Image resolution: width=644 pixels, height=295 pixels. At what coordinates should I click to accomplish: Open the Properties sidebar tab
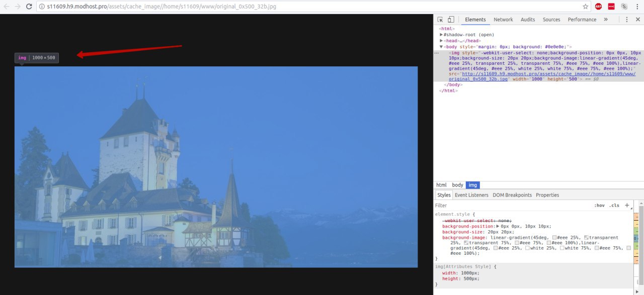(547, 195)
